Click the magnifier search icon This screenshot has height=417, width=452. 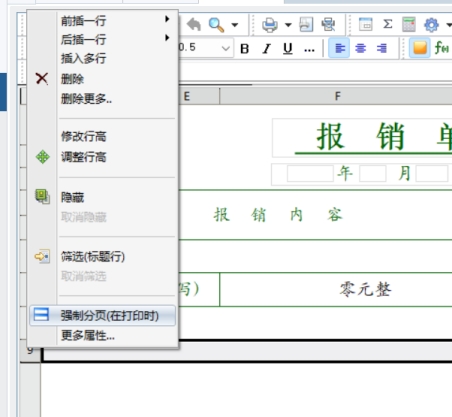216,25
